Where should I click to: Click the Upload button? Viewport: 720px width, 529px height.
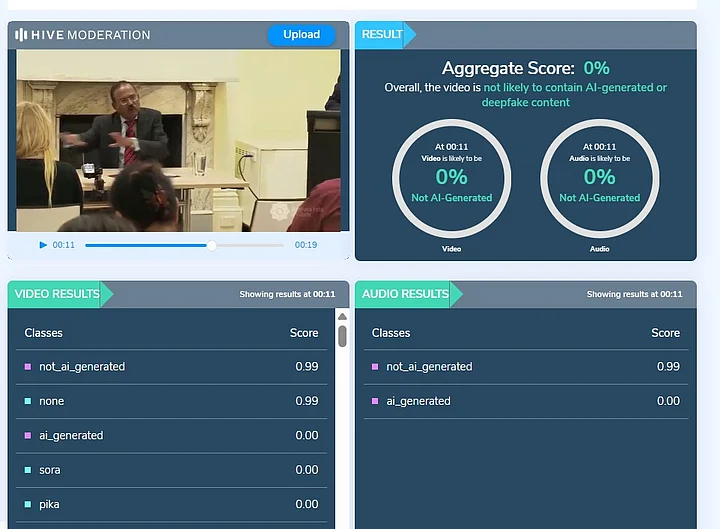click(301, 34)
